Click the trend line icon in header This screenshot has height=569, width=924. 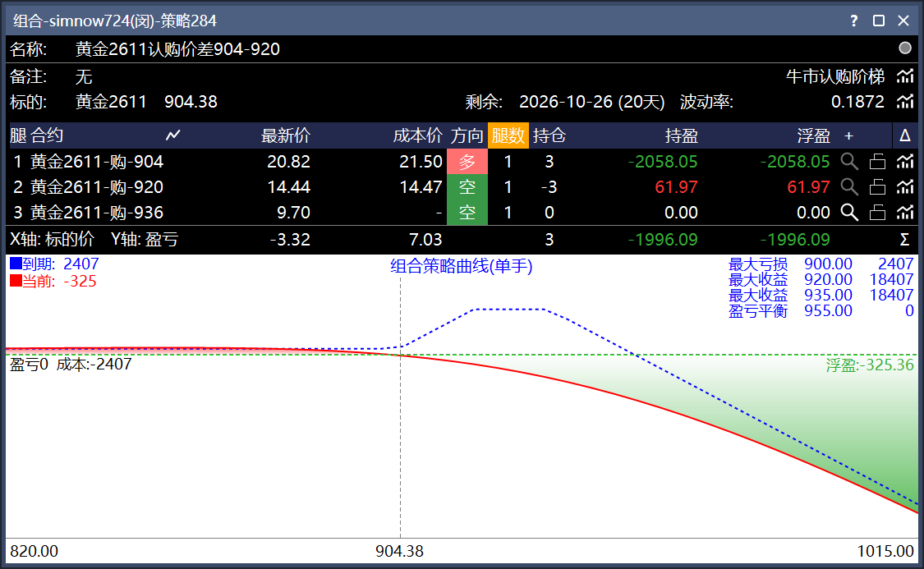point(172,136)
